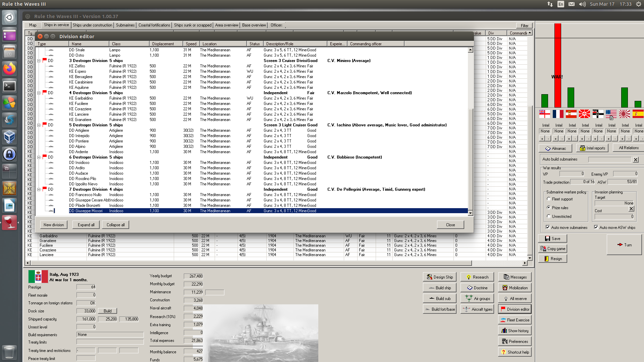Increase intel on Britain with plus button

pyautogui.click(x=542, y=138)
